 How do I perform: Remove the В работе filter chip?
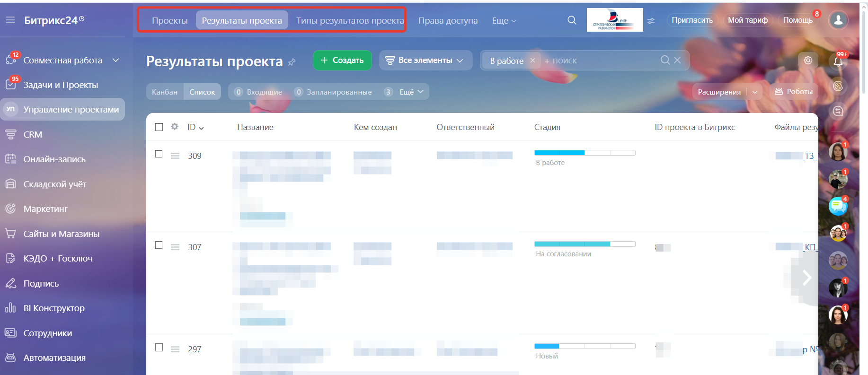click(532, 61)
